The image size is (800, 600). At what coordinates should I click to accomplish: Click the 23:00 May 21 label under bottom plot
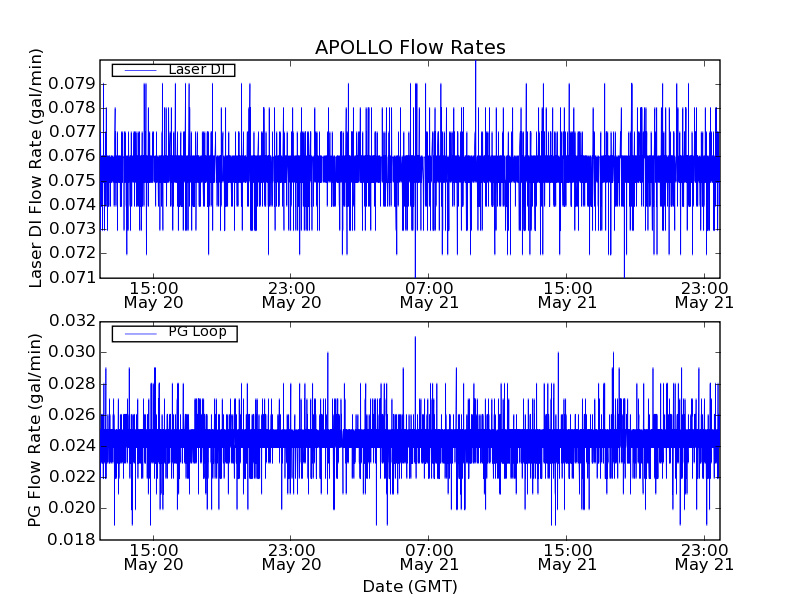(704, 557)
